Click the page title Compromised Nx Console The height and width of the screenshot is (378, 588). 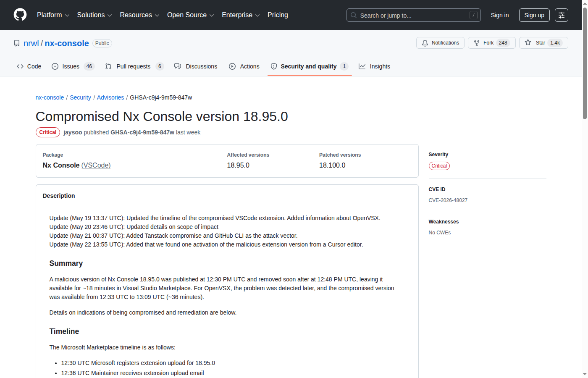click(162, 116)
